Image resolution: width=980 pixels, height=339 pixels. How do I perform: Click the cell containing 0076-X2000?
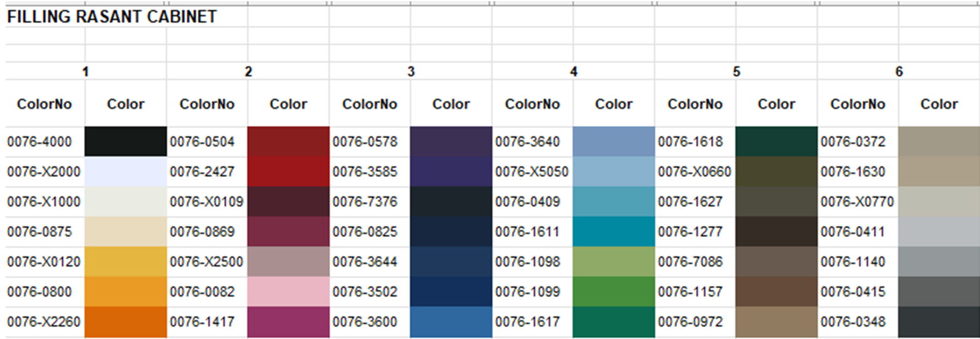[44, 171]
